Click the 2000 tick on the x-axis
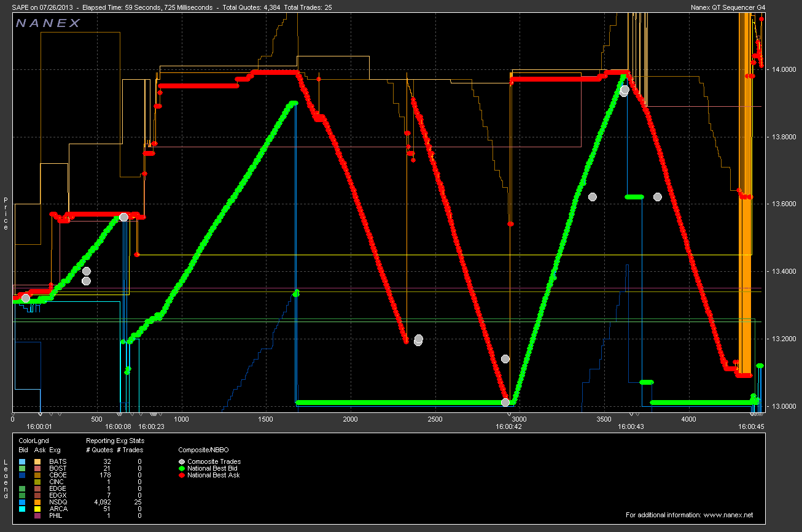This screenshot has height=532, width=802. 350,419
